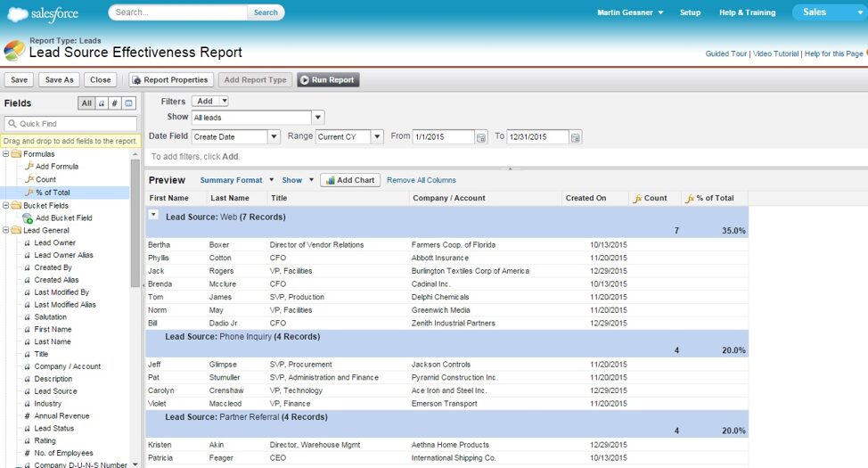Select the No. of Employees field
Image resolution: width=868 pixels, height=468 pixels.
(63, 453)
